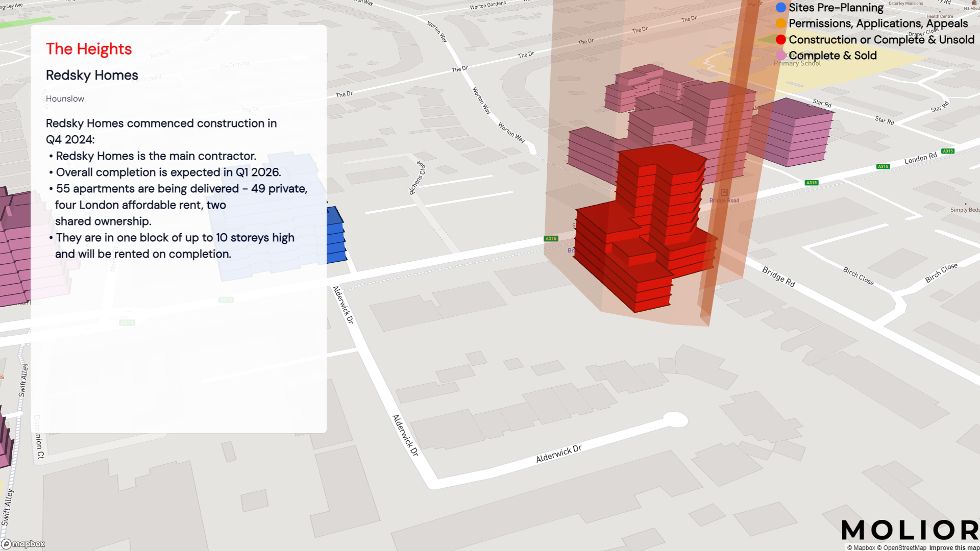Click the red Construction legend dot
This screenshot has height=551, width=980.
780,40
